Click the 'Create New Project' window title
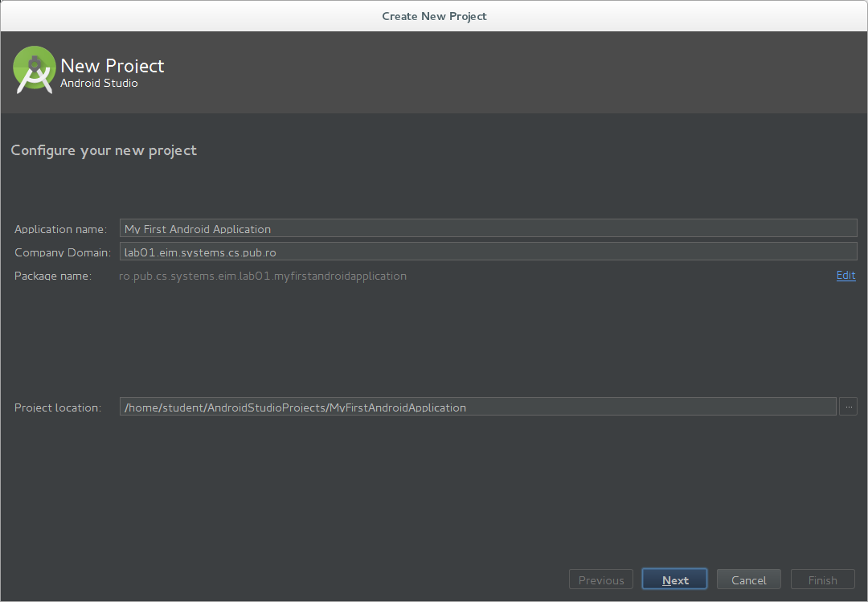Image resolution: width=868 pixels, height=602 pixels. point(434,16)
